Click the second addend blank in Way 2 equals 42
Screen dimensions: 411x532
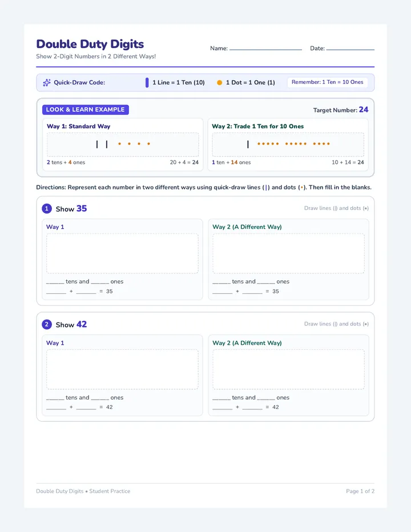coord(252,408)
